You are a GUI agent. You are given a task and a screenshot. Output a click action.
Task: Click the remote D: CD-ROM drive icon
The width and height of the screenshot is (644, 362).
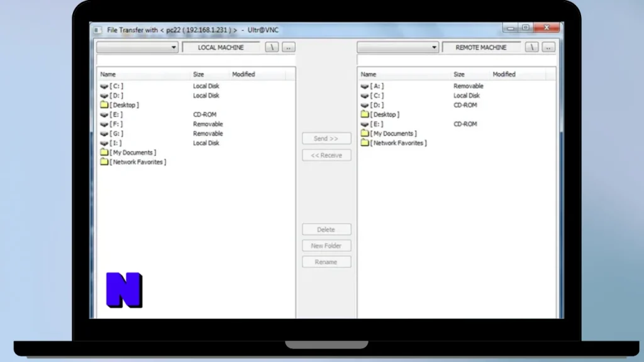click(x=364, y=105)
